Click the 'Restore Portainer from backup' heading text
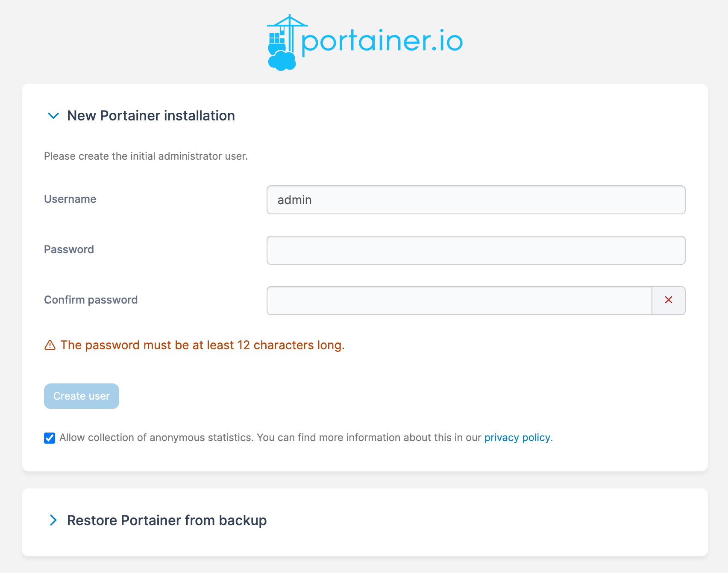Screen dimensions: 728x573 (x=167, y=520)
